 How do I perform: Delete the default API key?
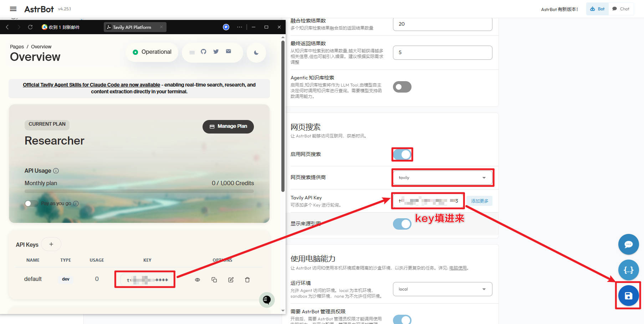coord(247,280)
